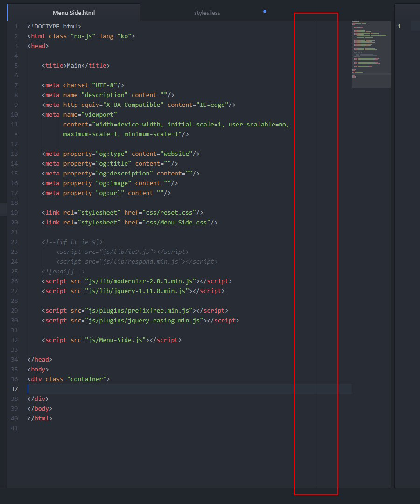Click the X-UA-Compatible meta line
The height and width of the screenshot is (504, 420).
139,105
